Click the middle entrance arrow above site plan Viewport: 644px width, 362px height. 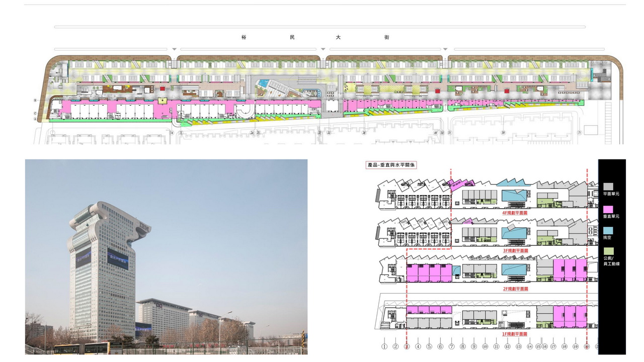click(323, 49)
